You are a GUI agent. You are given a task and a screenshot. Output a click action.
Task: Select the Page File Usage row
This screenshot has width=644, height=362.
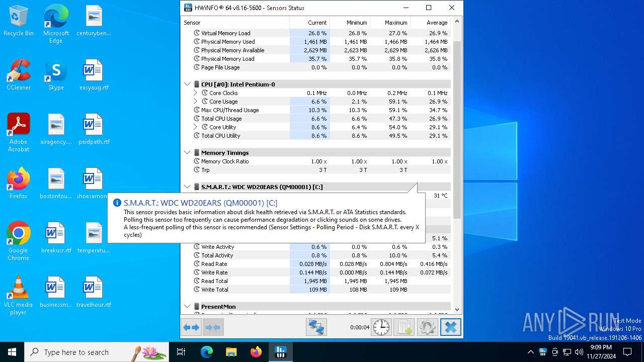click(316, 67)
